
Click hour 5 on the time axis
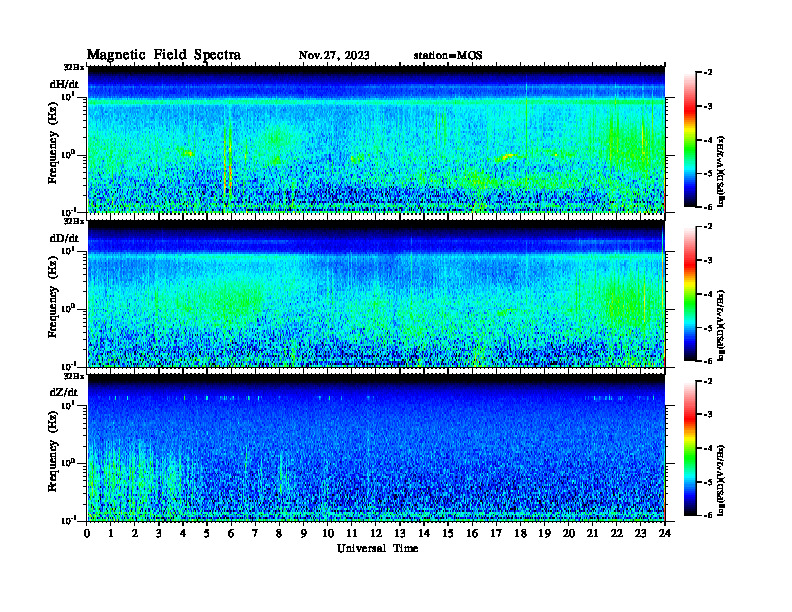click(207, 534)
